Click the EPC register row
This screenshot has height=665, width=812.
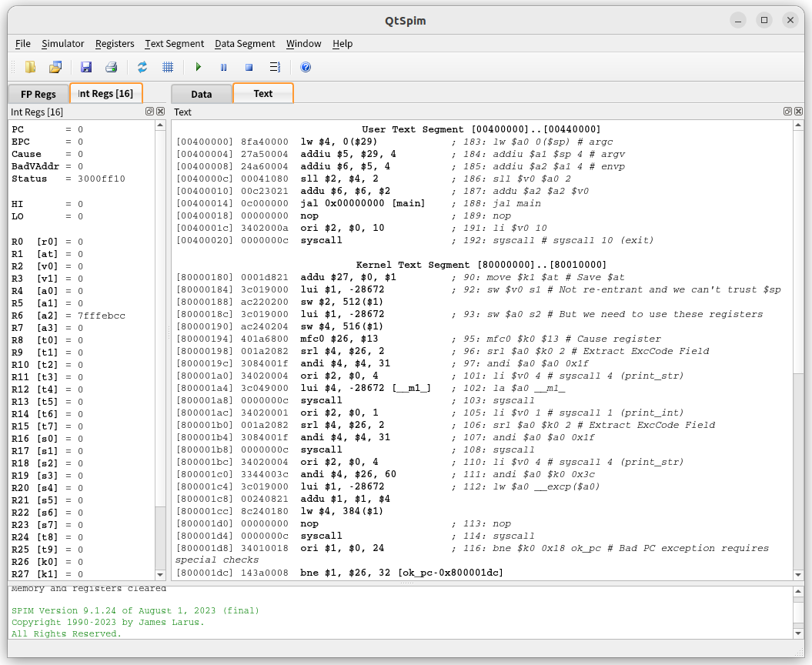click(47, 142)
